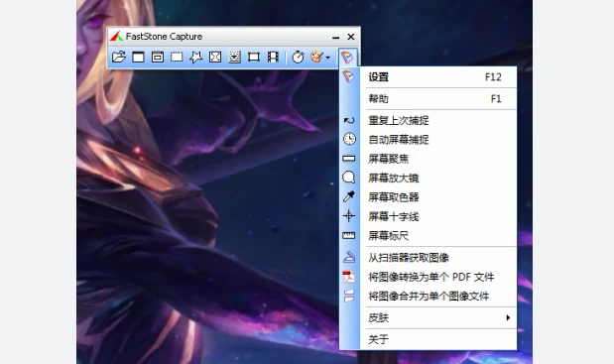The image size is (614, 364).
Task: Expand the output destination dropdown arrow
Action: pos(327,58)
